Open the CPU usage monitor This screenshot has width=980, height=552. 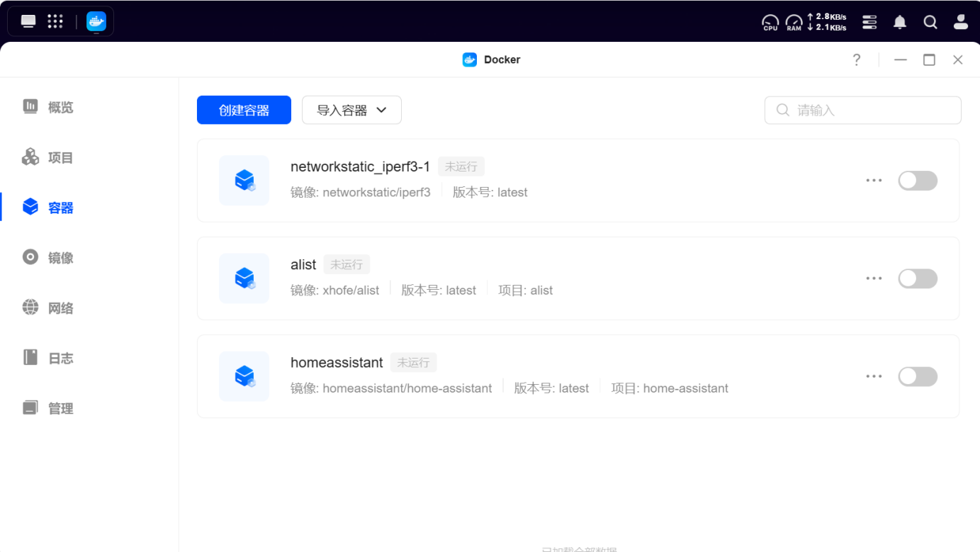coord(770,23)
